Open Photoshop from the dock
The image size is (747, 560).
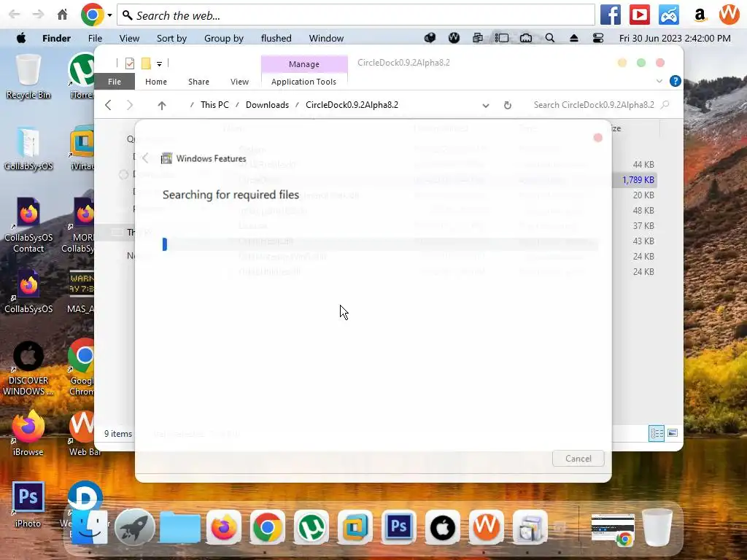click(x=399, y=528)
